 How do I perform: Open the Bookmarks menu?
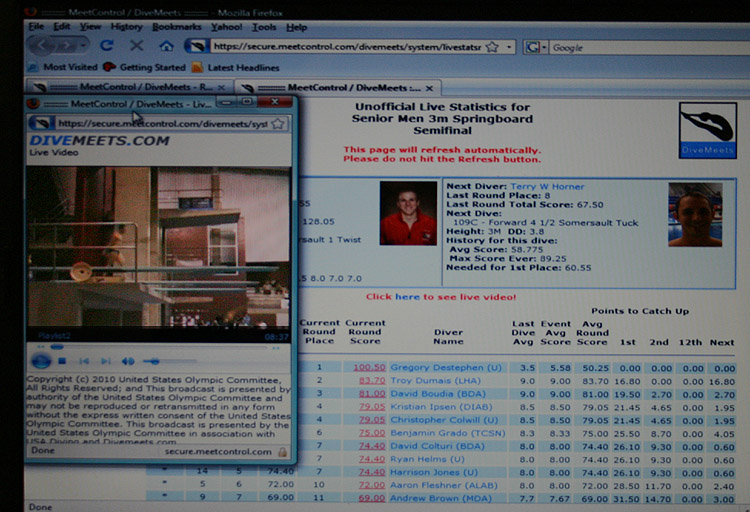[x=176, y=27]
